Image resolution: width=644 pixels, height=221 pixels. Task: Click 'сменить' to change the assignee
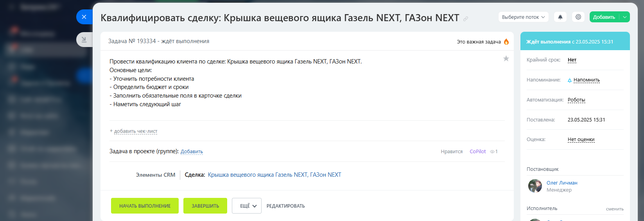(615, 209)
